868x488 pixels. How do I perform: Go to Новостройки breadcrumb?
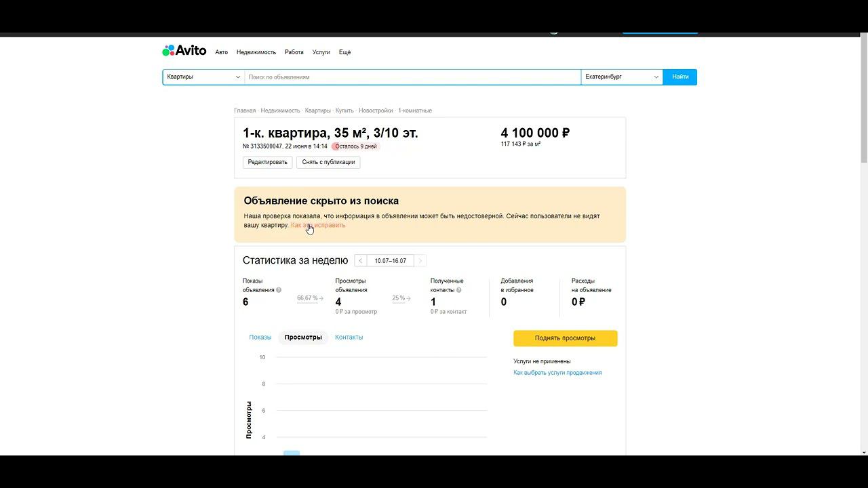(376, 110)
